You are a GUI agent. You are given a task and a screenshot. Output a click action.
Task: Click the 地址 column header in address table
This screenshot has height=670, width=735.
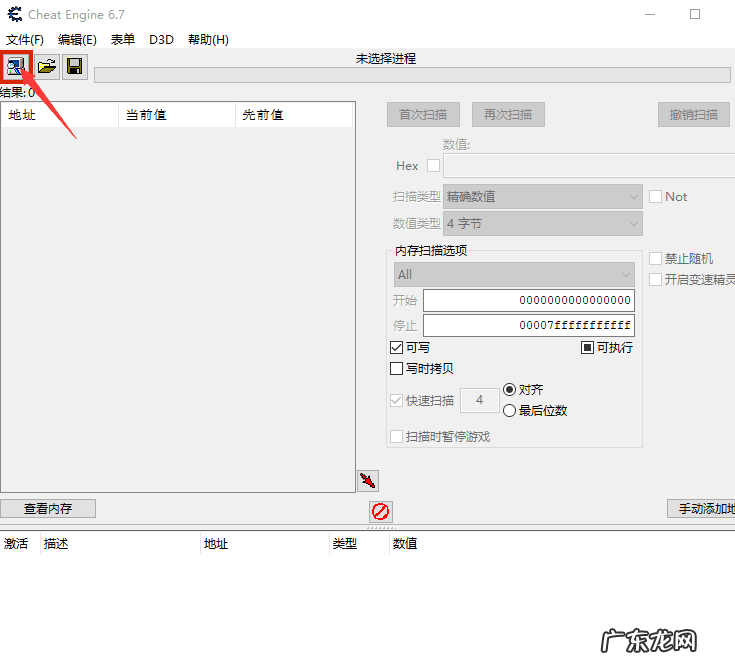tap(265, 544)
